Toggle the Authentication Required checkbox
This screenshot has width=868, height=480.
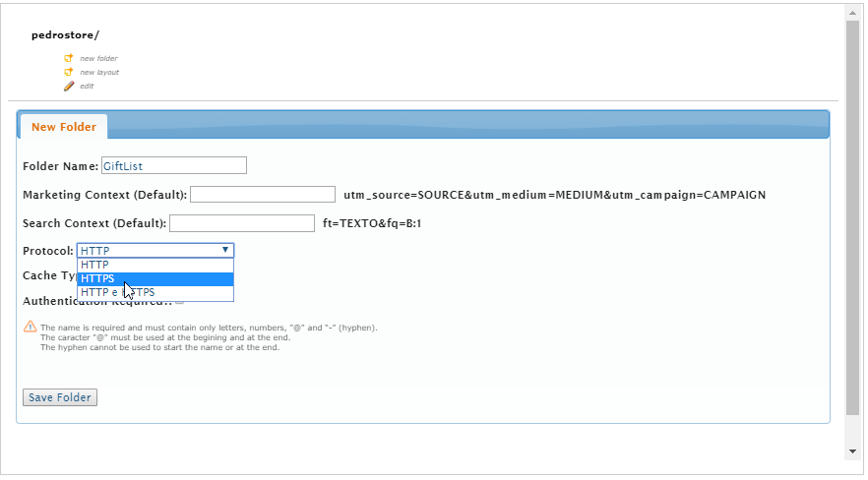pyautogui.click(x=179, y=302)
